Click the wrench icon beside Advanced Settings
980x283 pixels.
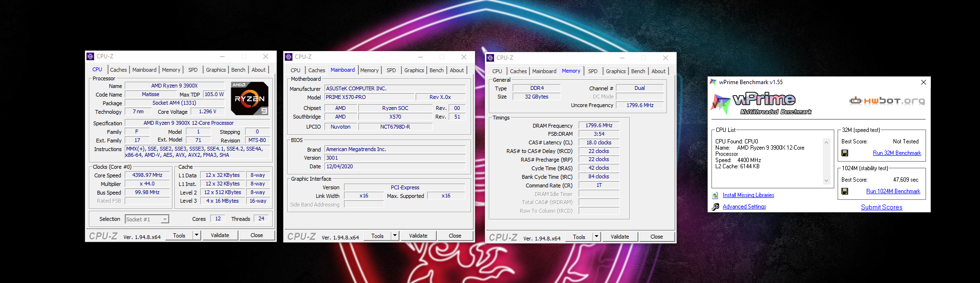(x=715, y=207)
